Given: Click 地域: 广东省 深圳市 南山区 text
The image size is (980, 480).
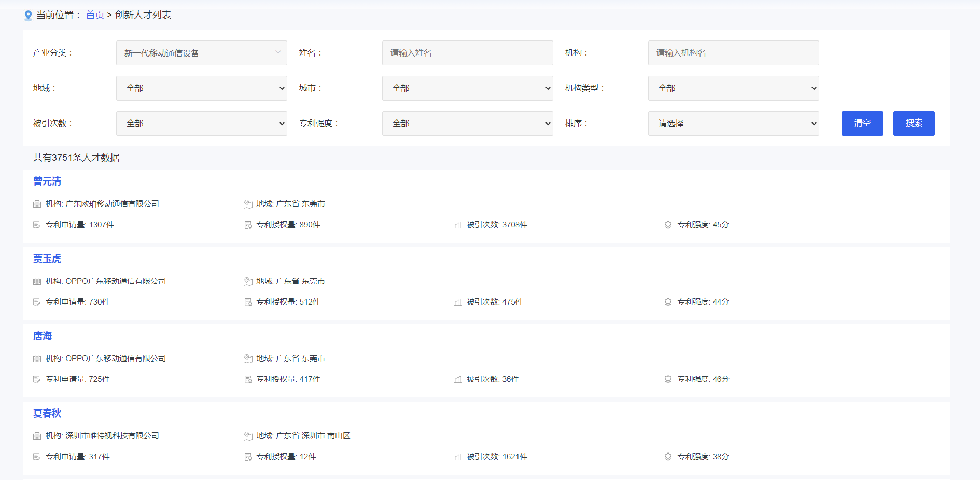Looking at the screenshot, I should (x=303, y=436).
